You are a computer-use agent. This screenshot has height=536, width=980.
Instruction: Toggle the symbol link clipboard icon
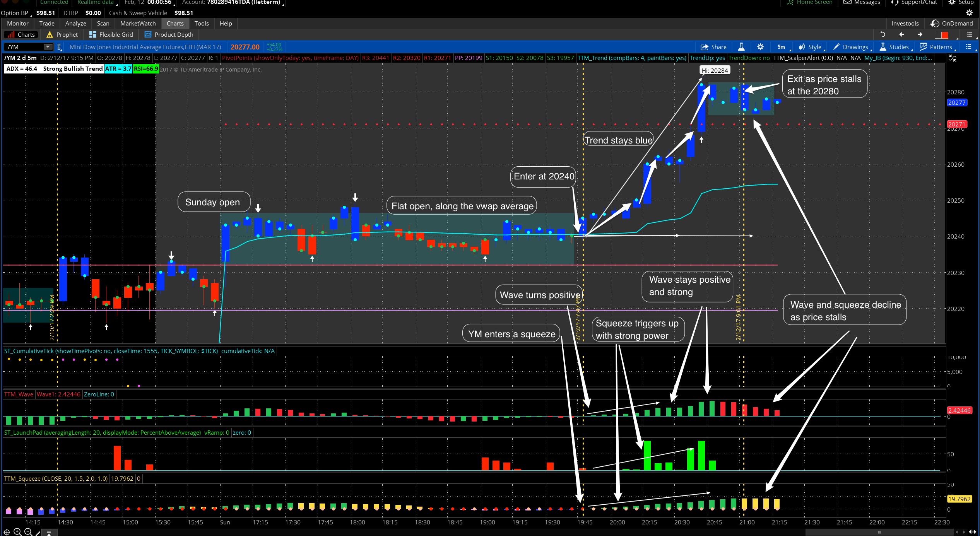(x=59, y=47)
